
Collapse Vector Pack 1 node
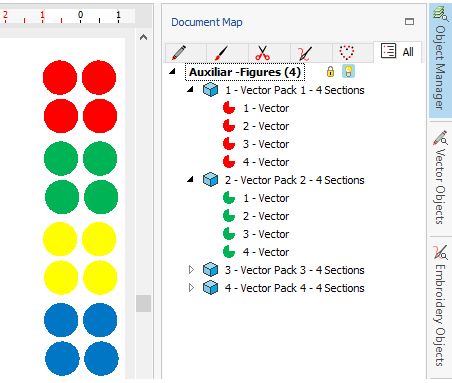pyautogui.click(x=190, y=89)
